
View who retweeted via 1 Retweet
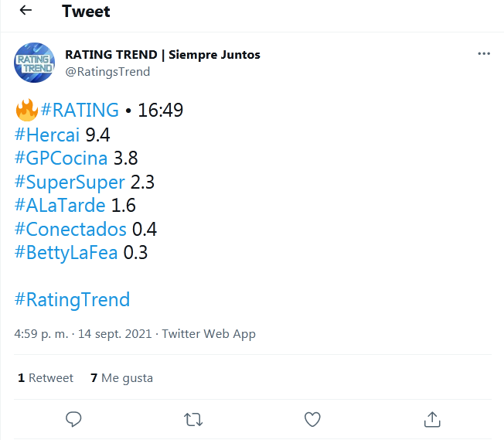[x=46, y=378]
